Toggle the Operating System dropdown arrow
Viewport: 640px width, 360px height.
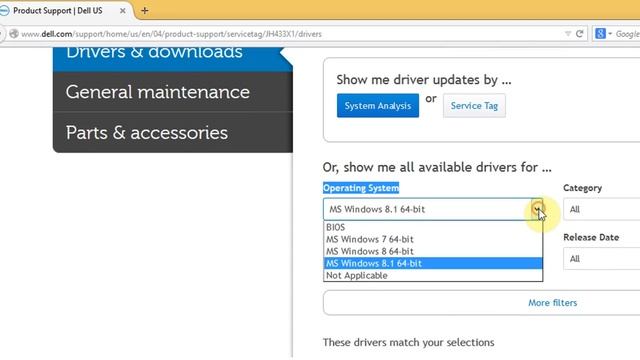tap(537, 209)
